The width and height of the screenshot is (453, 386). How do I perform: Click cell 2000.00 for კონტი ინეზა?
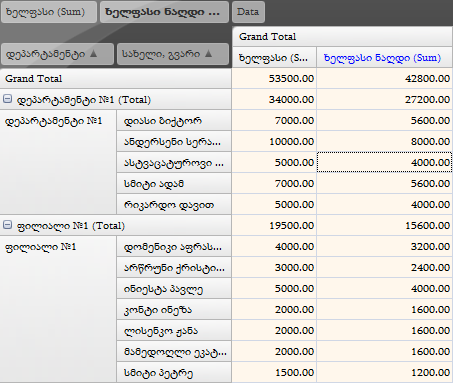[x=274, y=309]
